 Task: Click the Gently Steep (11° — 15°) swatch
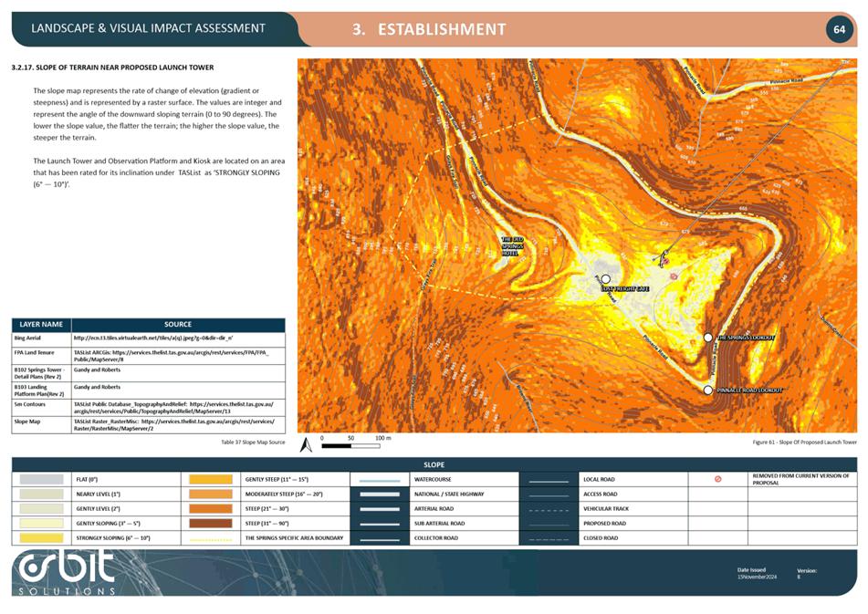(x=210, y=479)
